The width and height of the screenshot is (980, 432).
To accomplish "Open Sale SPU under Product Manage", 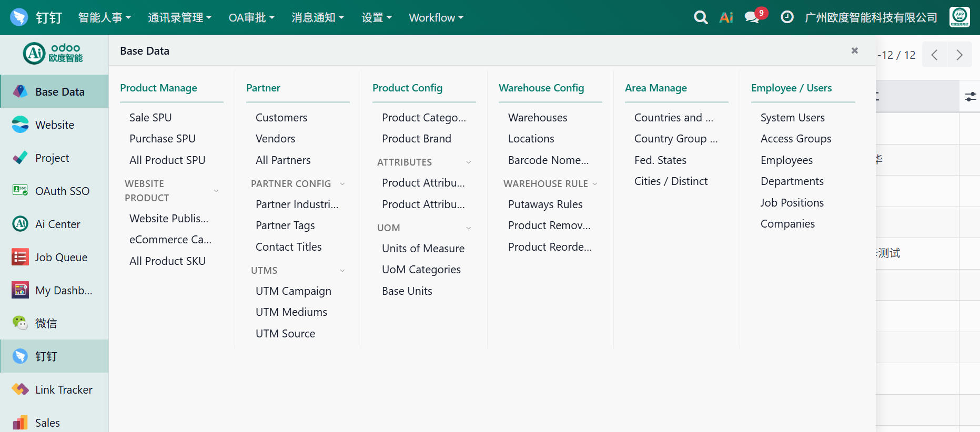I will click(150, 117).
